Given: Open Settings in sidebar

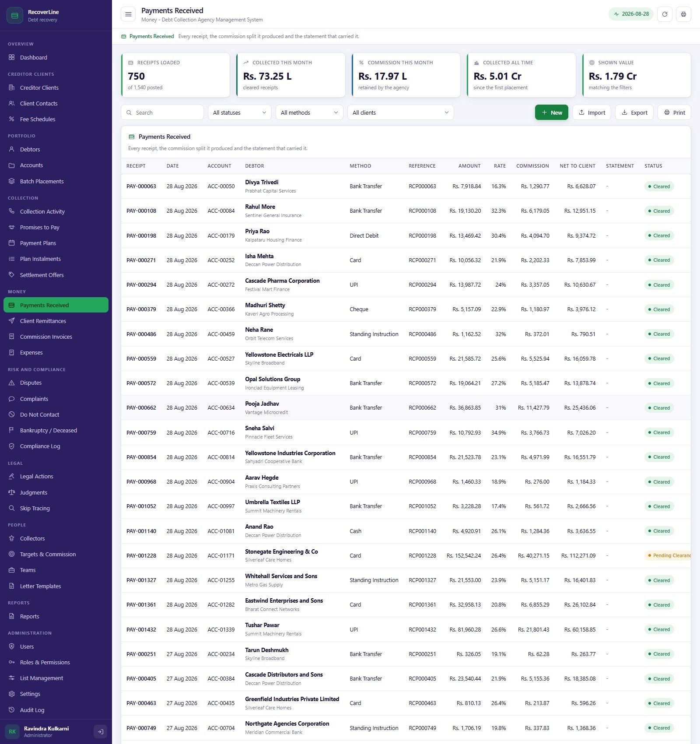Looking at the screenshot, I should point(56,694).
